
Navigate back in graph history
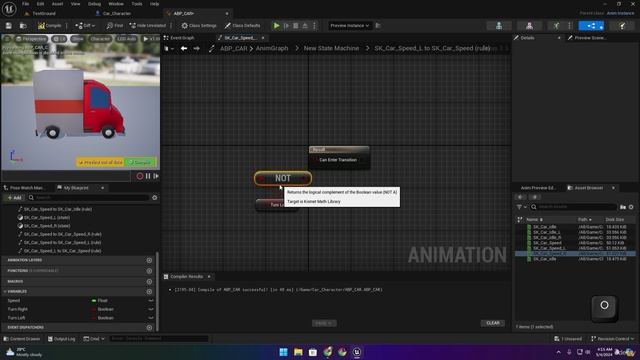[x=184, y=49]
